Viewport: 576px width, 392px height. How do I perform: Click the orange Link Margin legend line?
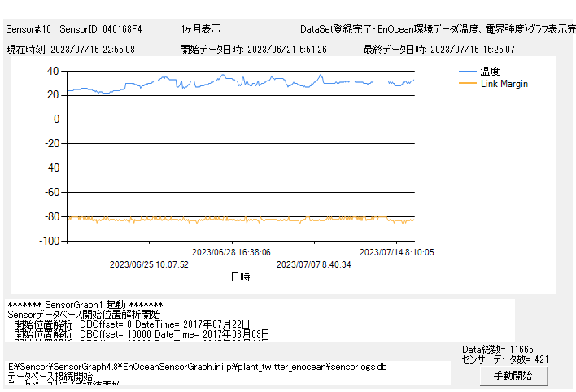[x=468, y=84]
